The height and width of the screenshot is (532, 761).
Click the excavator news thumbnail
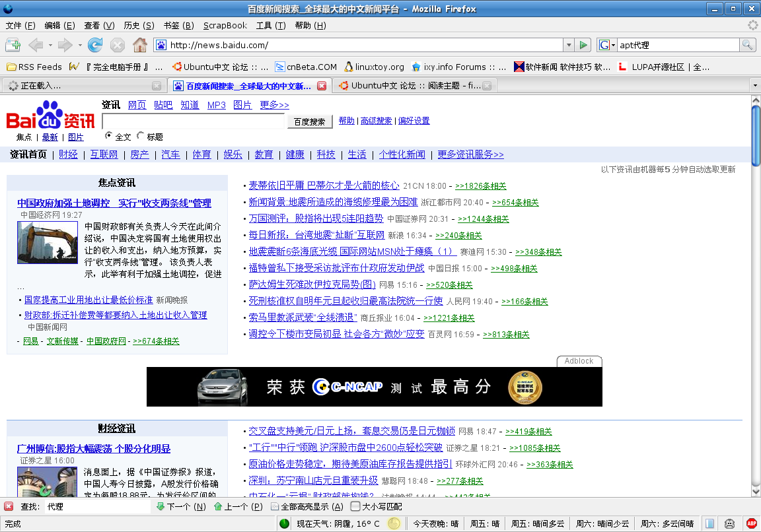(x=48, y=242)
